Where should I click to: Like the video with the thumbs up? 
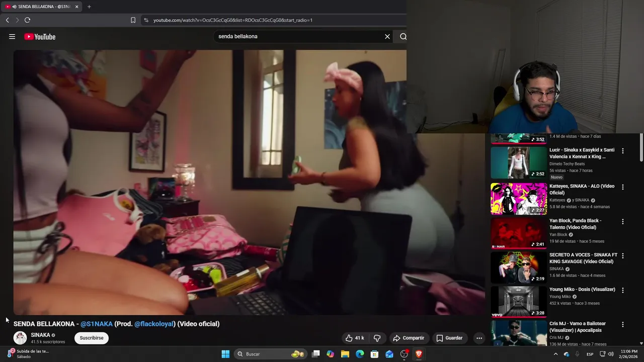(354, 338)
